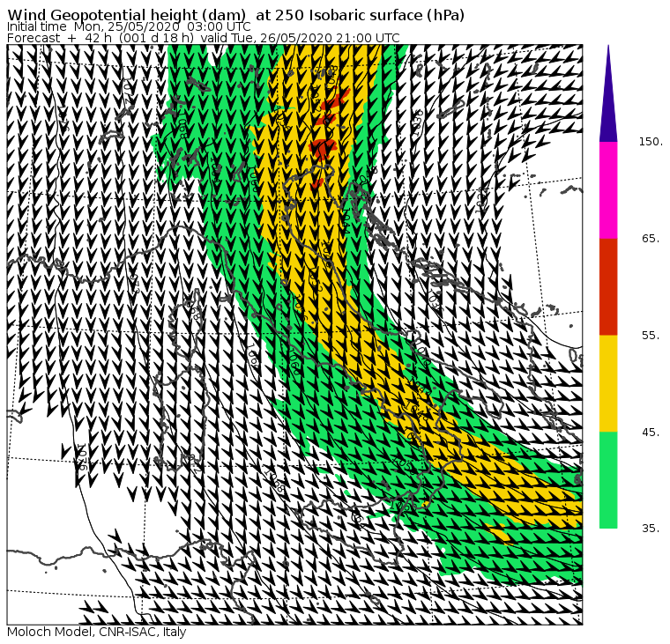This screenshot has width=670, height=644.
Task: Click the '45.' colorbar label
Action: click(651, 433)
